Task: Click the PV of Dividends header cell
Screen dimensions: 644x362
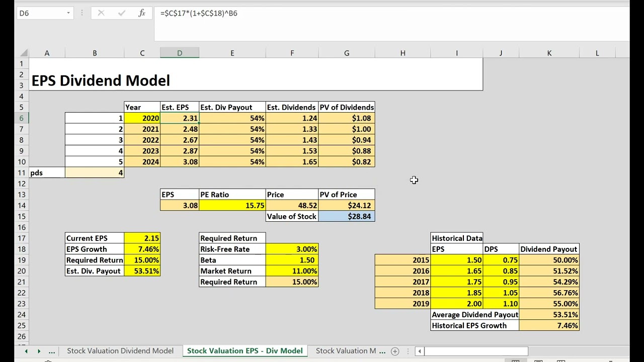Action: coord(347,107)
